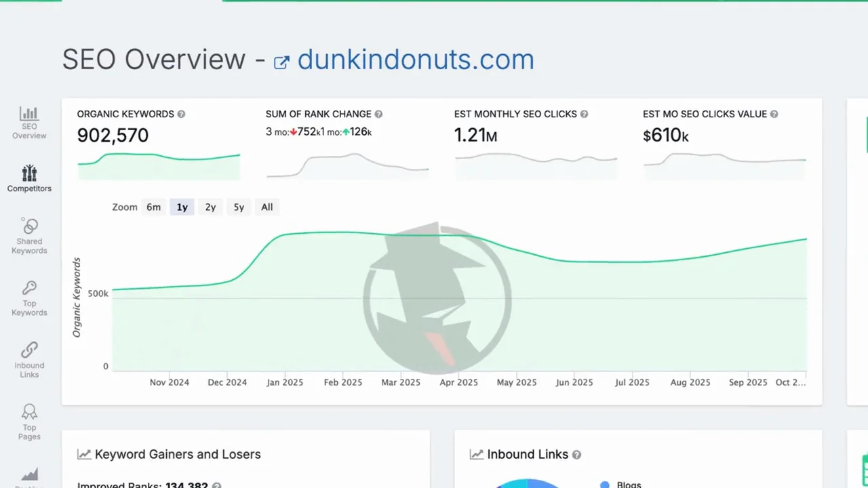
Task: Select the 1y zoom range
Action: pyautogui.click(x=182, y=207)
